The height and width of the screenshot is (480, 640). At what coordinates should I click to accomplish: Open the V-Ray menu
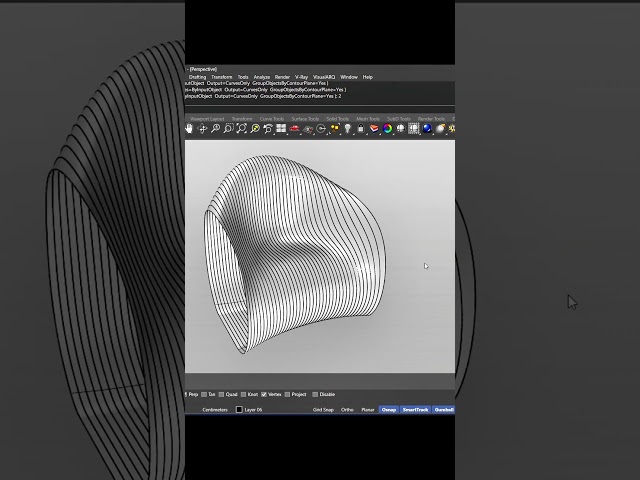pyautogui.click(x=302, y=77)
